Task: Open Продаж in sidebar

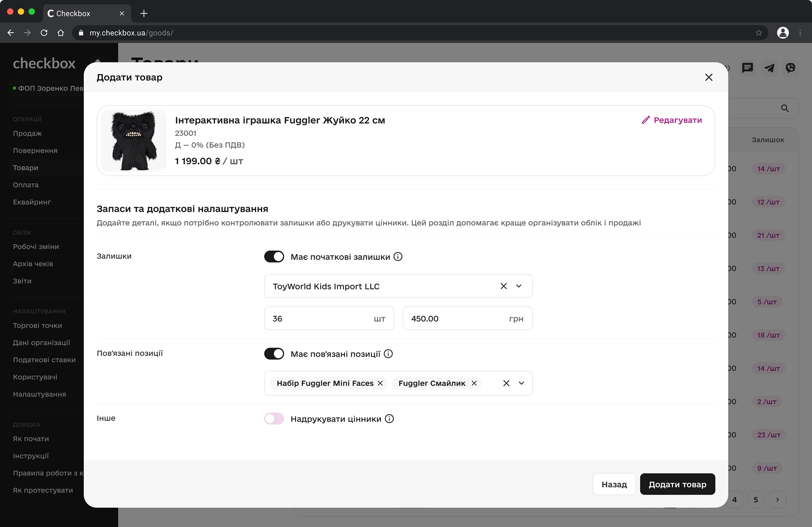Action: [x=27, y=134]
